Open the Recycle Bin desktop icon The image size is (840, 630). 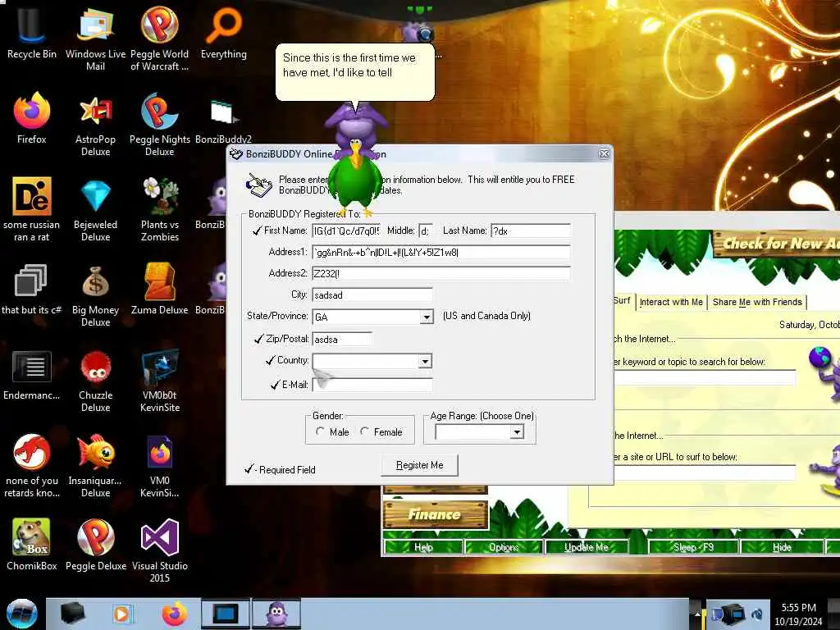click(32, 31)
